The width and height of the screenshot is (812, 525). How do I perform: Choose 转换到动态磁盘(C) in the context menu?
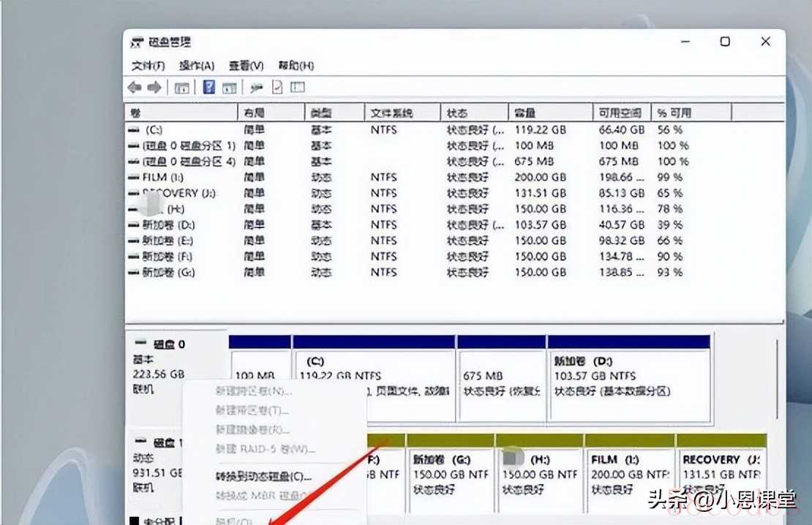tap(264, 476)
